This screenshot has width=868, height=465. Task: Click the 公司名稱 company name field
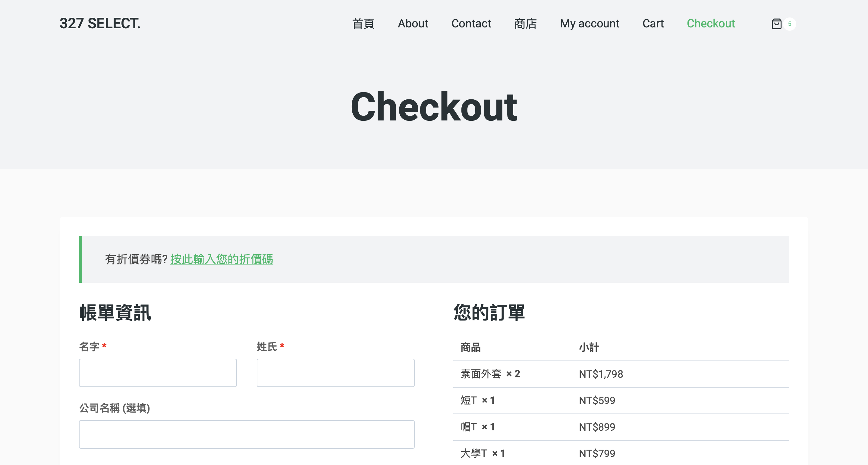[247, 434]
